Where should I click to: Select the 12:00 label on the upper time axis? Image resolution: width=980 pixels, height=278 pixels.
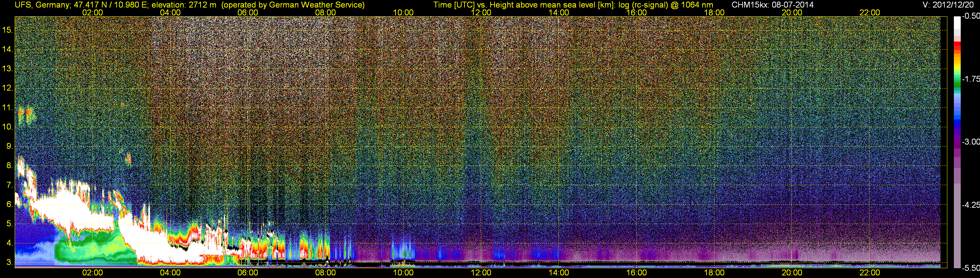(x=481, y=12)
